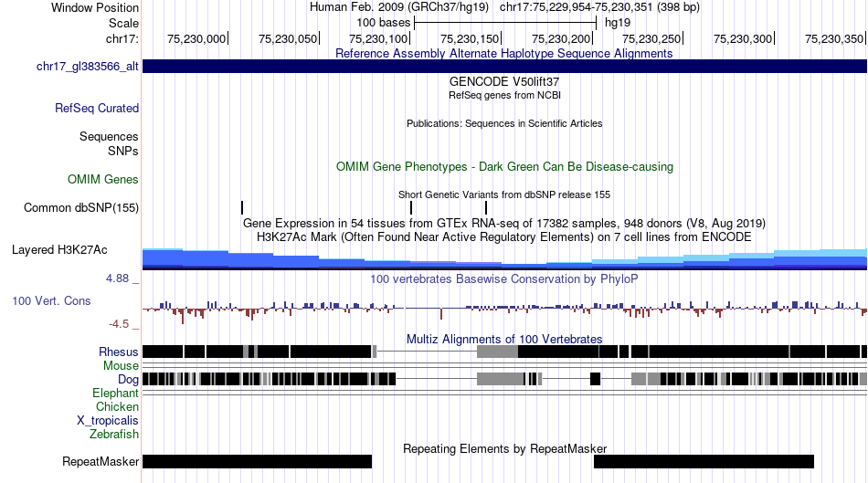Viewport: 868px width, 483px height.
Task: Click the Chicken alignment label
Action: point(117,406)
